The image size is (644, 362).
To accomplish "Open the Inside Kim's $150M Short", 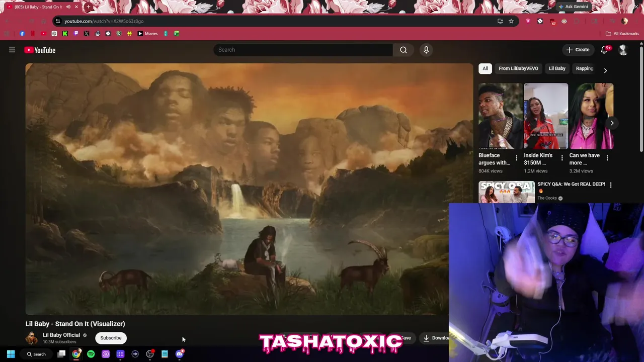I will pos(546,116).
